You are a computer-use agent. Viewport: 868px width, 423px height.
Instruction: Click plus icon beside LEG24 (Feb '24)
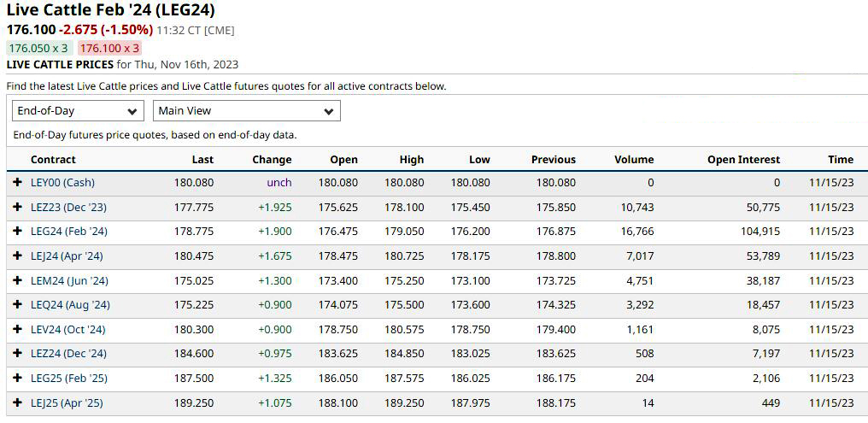(x=17, y=232)
